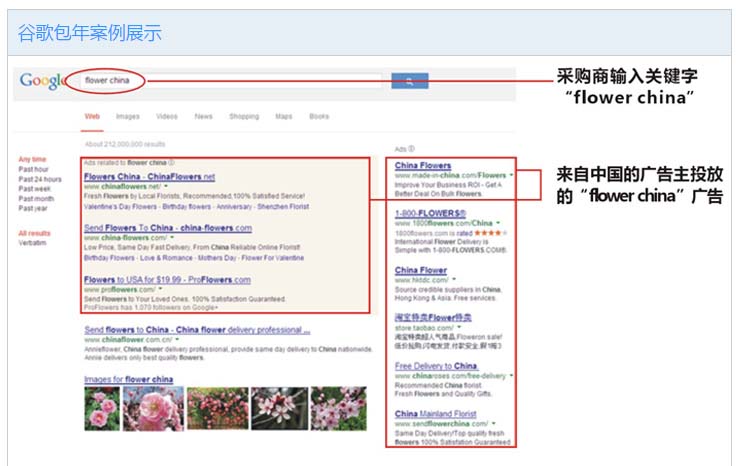Image resolution: width=736 pixels, height=466 pixels.
Task: Click 'Valentine's Day Flowers' sitelink
Action: [x=120, y=206]
